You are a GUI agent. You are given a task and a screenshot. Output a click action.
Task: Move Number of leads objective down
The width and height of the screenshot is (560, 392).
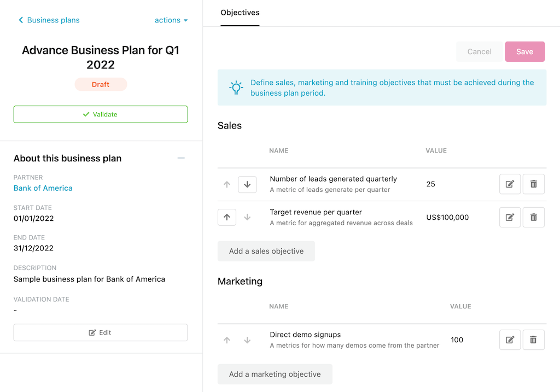[247, 184]
